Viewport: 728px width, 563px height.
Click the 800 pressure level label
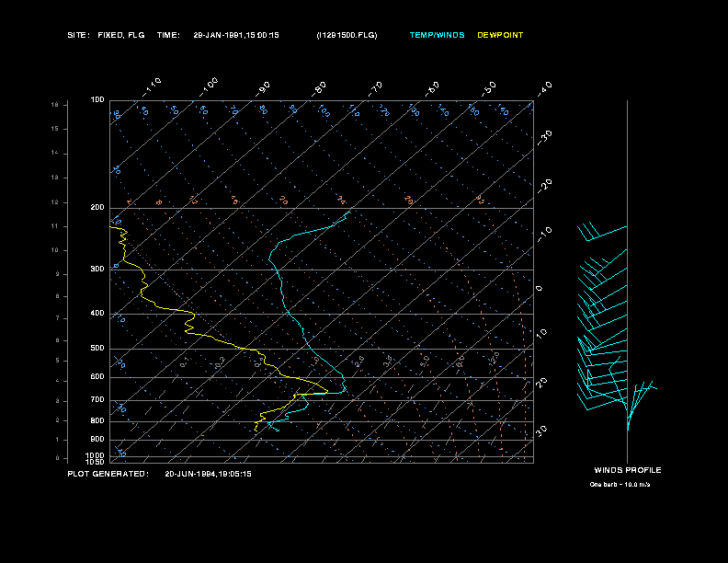97,420
